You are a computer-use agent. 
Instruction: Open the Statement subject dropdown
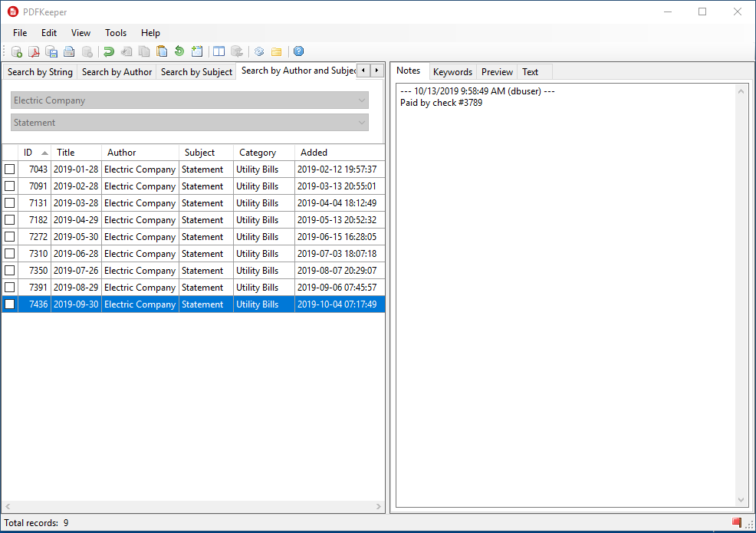(189, 123)
